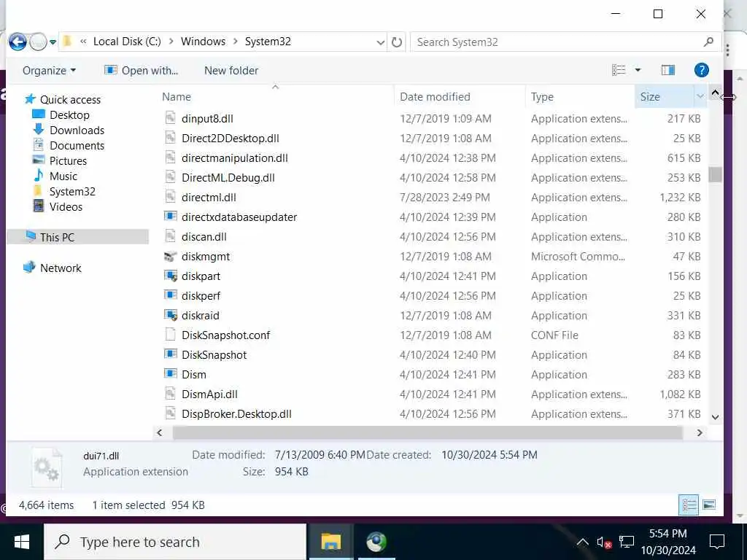Screen dimensions: 747x560
Task: Click the muted volume tray icon
Action: 604,542
